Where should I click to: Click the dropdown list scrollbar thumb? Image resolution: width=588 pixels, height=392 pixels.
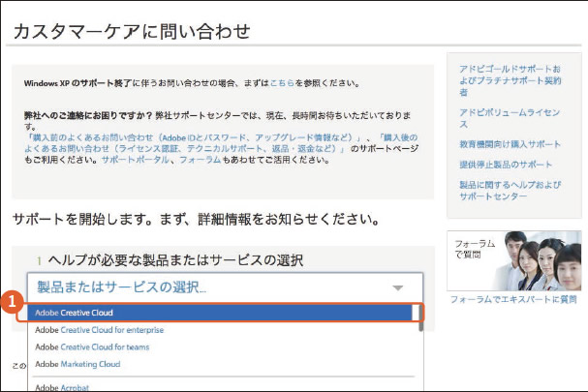pos(420,318)
